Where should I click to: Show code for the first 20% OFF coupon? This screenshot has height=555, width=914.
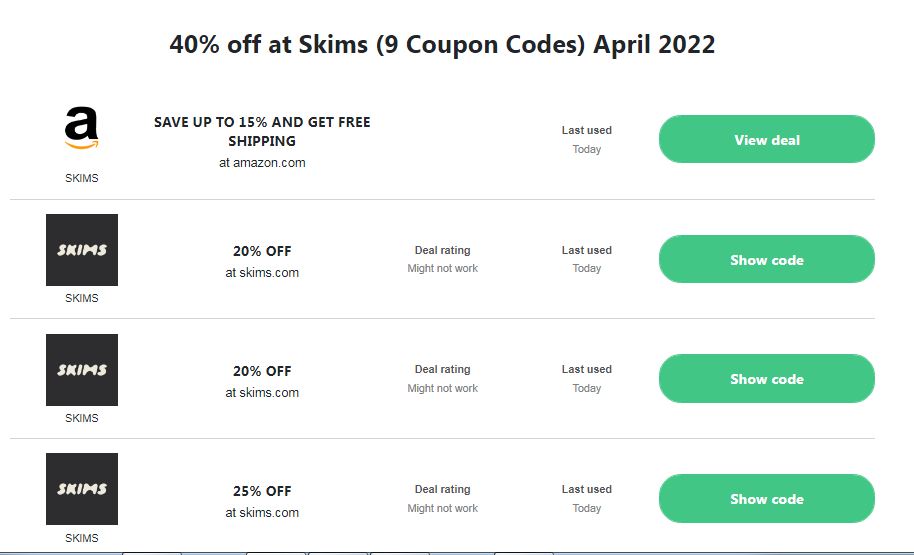click(766, 260)
